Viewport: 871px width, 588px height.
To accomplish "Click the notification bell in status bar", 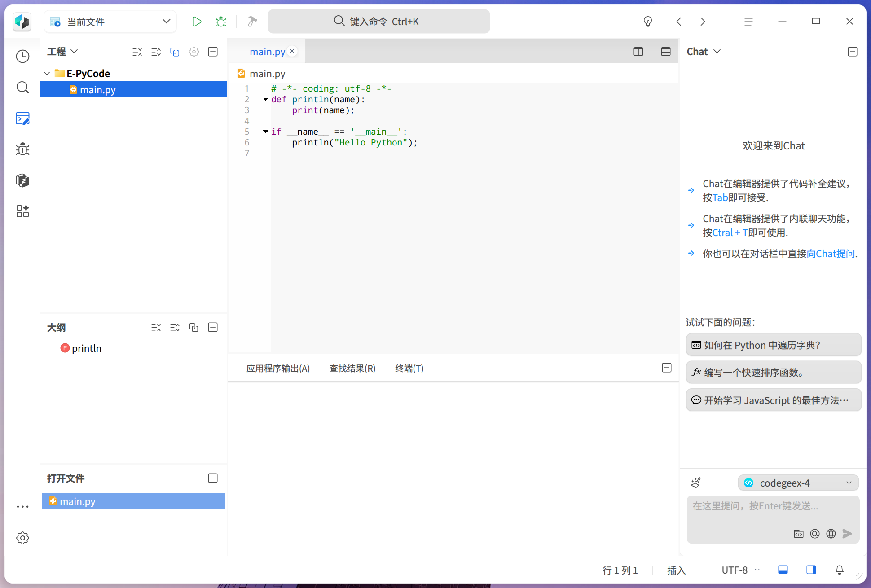I will [839, 570].
